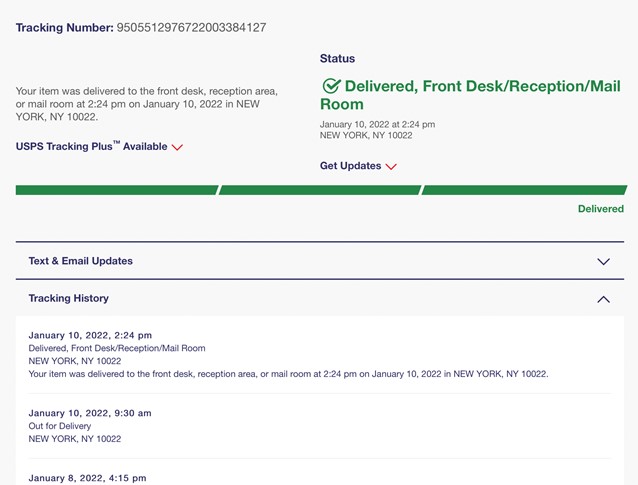The height and width of the screenshot is (485, 638).
Task: Click green Delivered label under progress bar
Action: (x=600, y=209)
